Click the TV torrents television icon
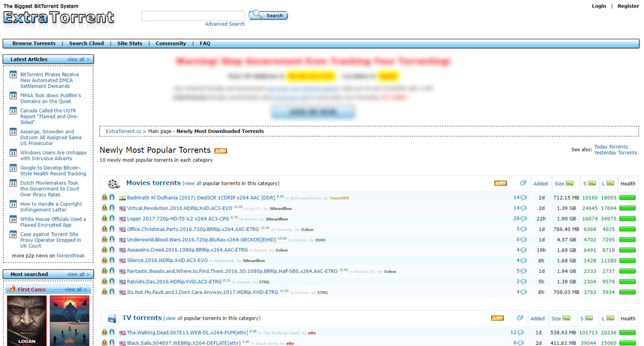 coord(112,319)
